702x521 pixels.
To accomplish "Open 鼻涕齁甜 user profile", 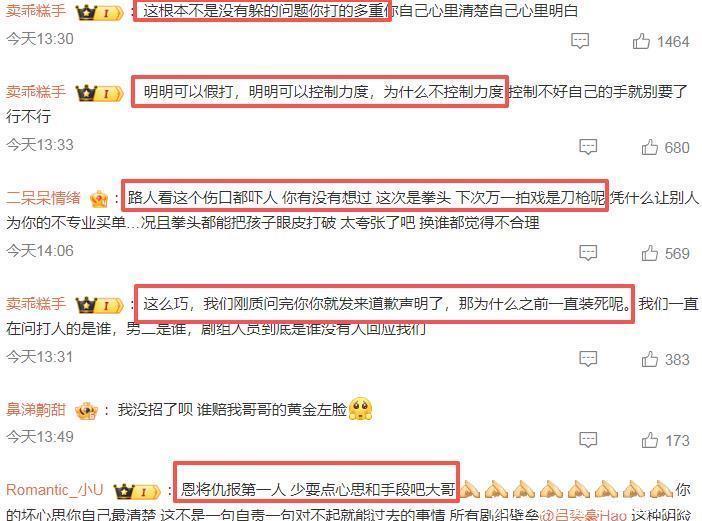I will 36,410.
